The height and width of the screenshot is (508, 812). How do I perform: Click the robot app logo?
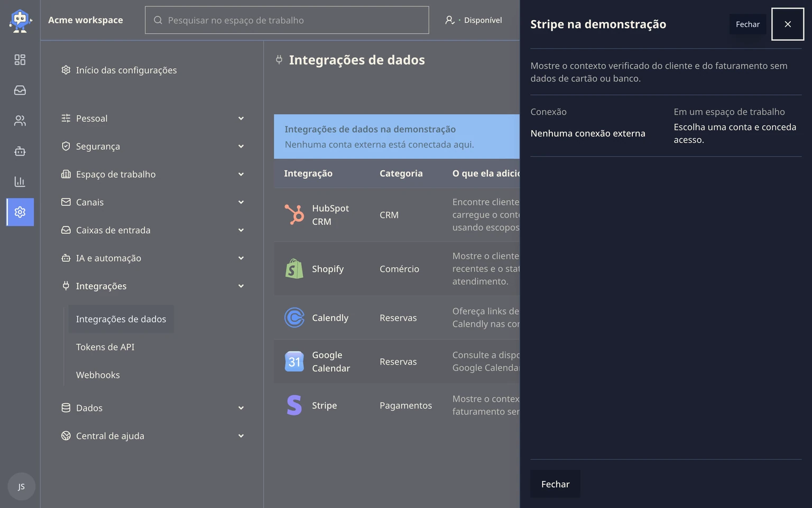(x=20, y=21)
